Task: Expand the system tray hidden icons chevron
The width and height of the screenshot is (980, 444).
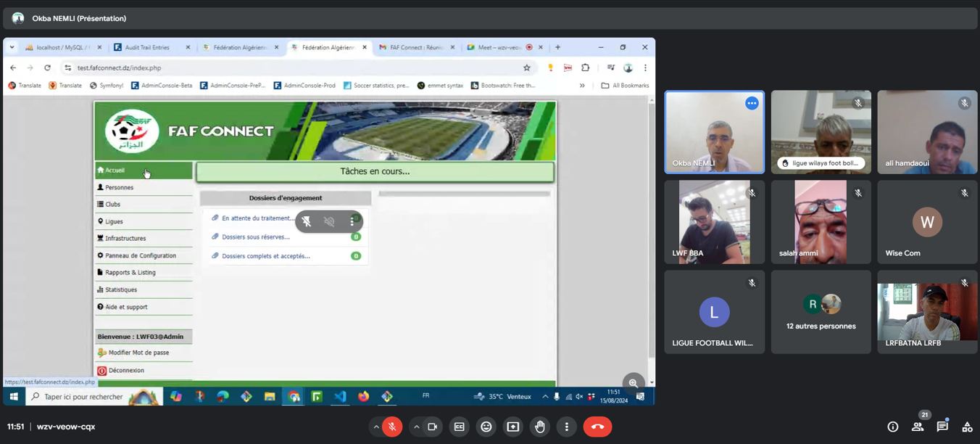Action: [545, 397]
